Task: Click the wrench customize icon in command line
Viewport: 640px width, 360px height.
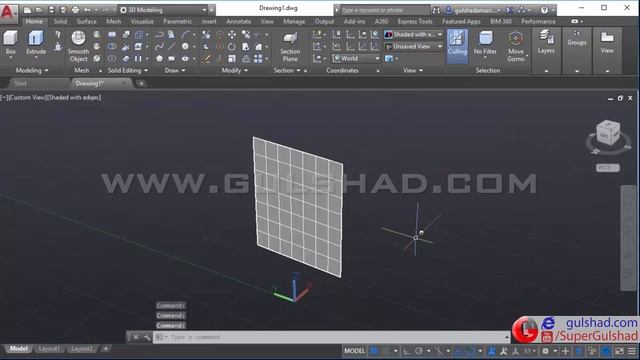Action: tap(147, 337)
